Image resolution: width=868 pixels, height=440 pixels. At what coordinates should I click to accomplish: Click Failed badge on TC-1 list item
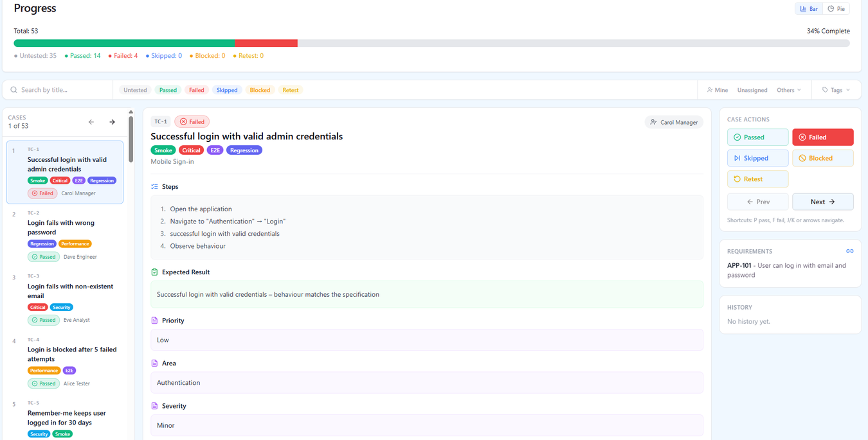pyautogui.click(x=42, y=193)
